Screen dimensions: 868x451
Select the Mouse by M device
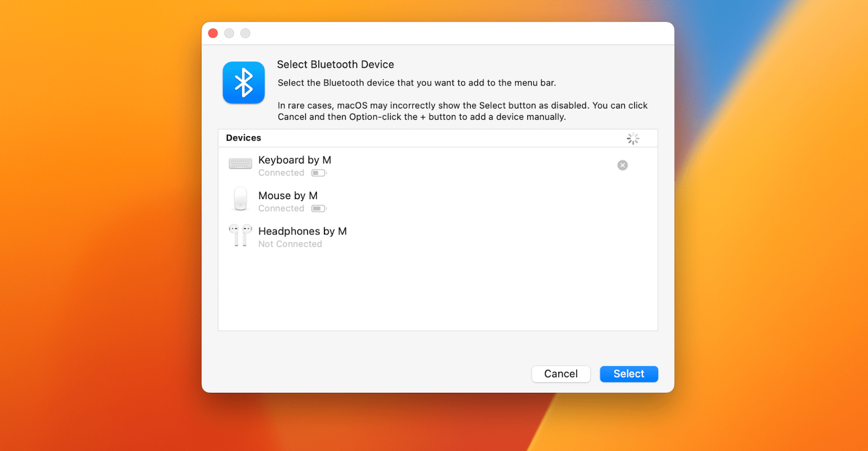(438, 201)
